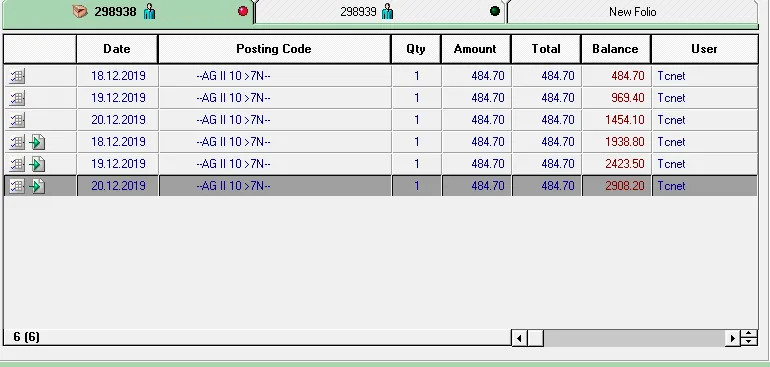The height and width of the screenshot is (367, 770).
Task: Select date 20.12.2019 in highlighted 2908.20 row
Action: pos(118,186)
